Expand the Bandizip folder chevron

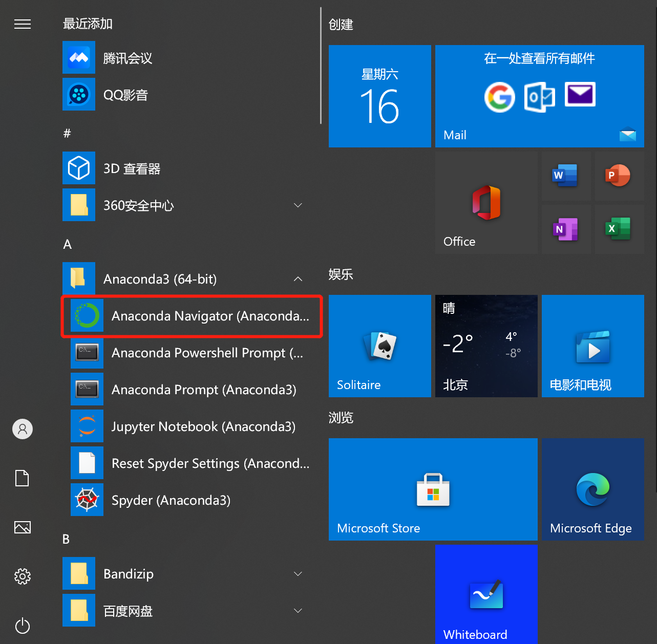pyautogui.click(x=298, y=574)
